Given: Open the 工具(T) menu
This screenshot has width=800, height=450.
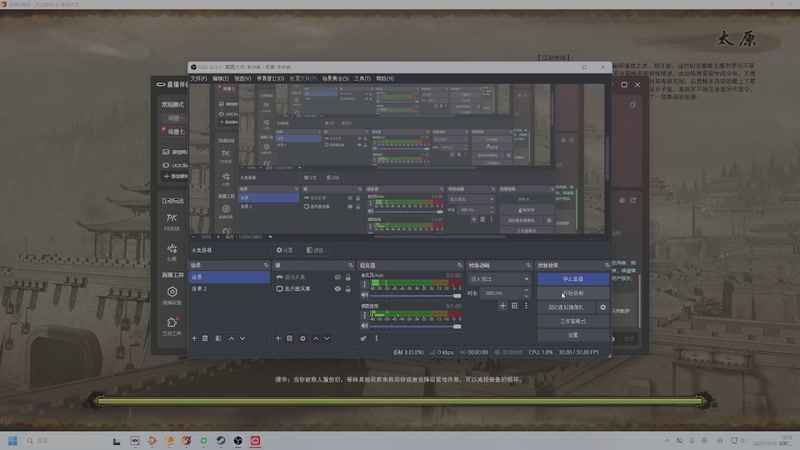Looking at the screenshot, I should click(x=362, y=79).
